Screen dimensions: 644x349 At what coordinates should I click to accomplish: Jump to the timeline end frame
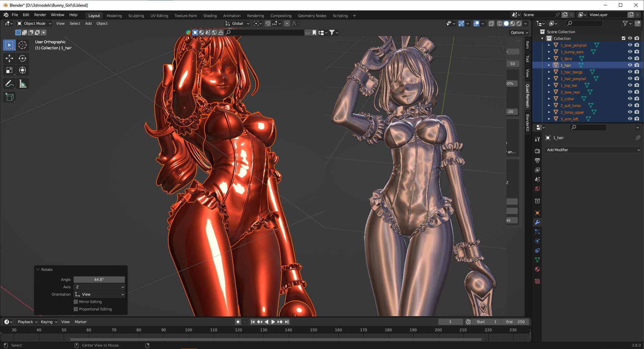pos(287,322)
